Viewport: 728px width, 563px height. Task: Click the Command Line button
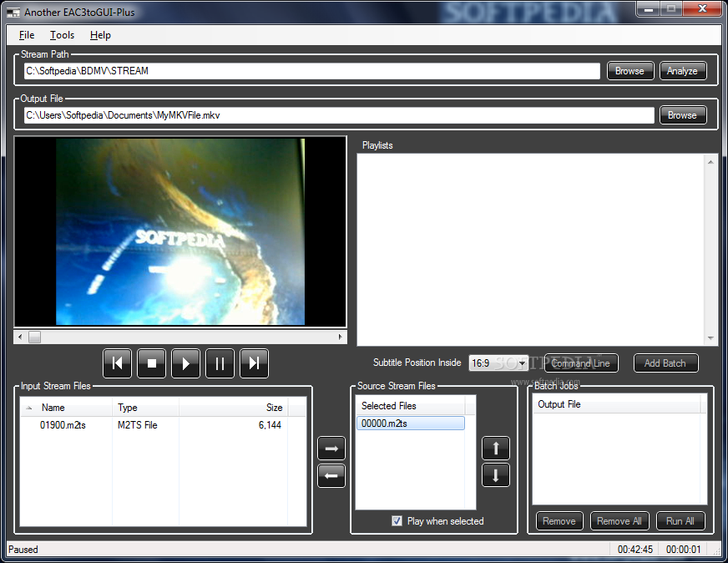581,363
